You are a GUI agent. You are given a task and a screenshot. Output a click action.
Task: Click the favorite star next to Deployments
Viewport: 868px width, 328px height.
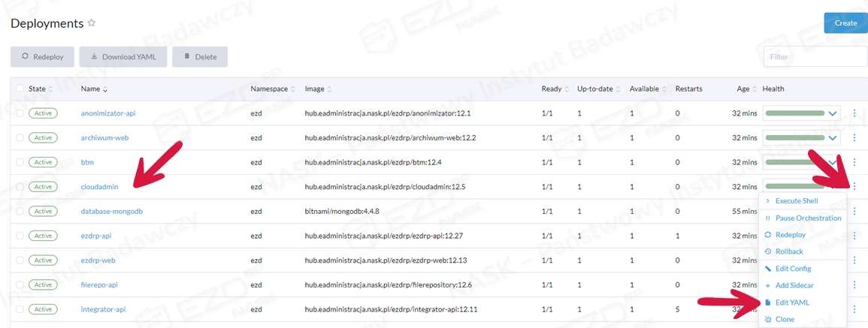coord(92,23)
